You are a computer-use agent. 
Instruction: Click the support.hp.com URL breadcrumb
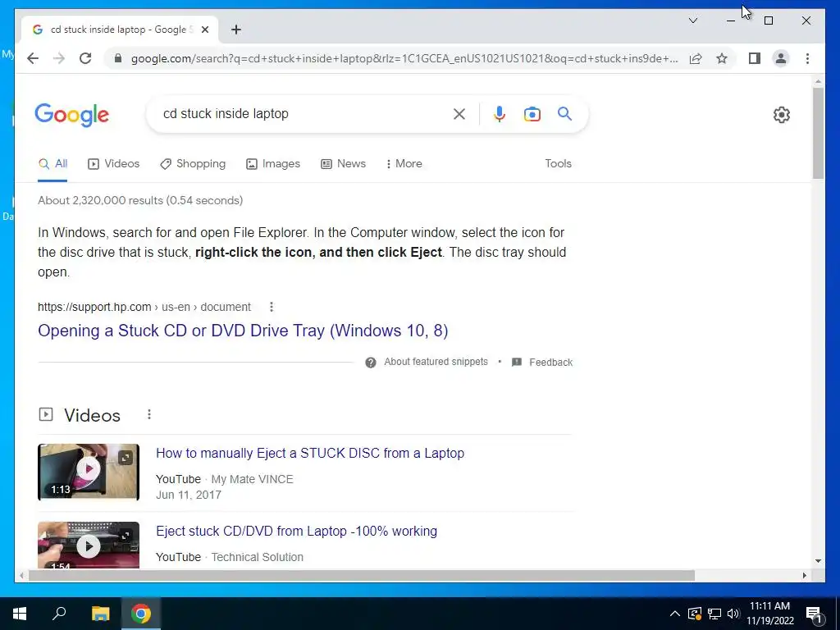[144, 307]
